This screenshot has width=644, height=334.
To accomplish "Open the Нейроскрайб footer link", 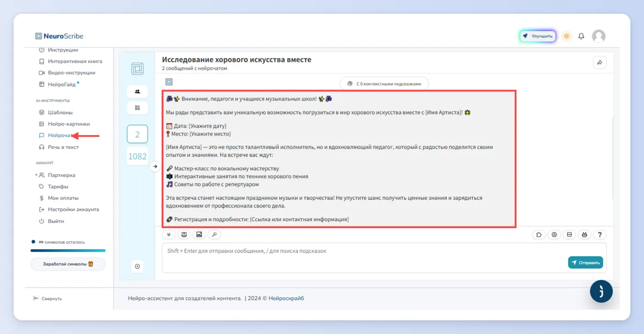I will click(286, 298).
